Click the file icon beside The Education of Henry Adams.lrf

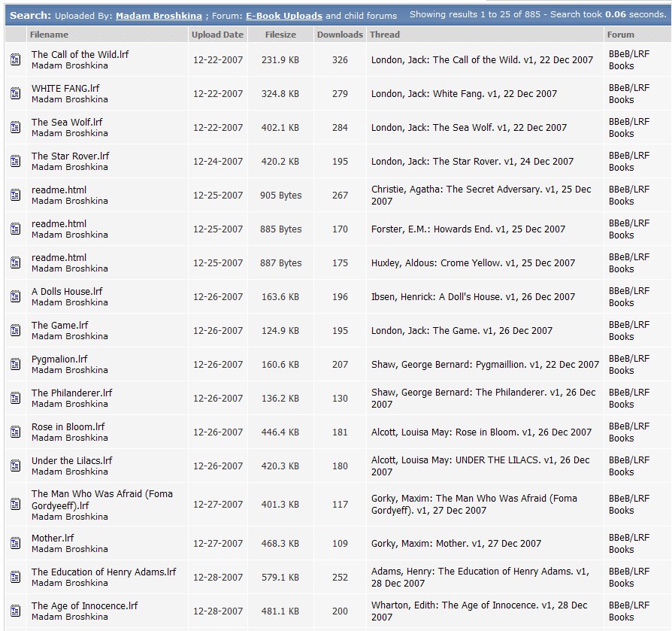16,577
